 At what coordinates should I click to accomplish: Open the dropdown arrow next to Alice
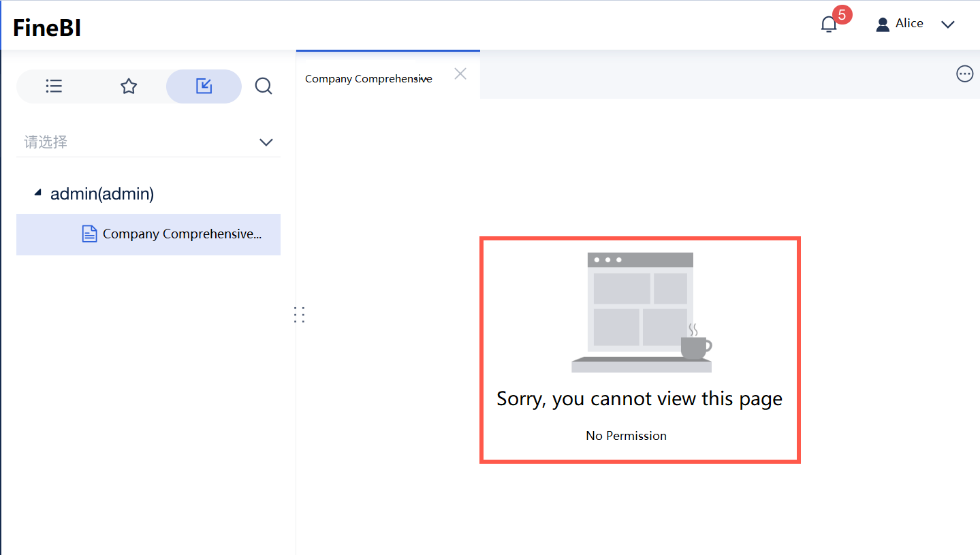(x=947, y=25)
